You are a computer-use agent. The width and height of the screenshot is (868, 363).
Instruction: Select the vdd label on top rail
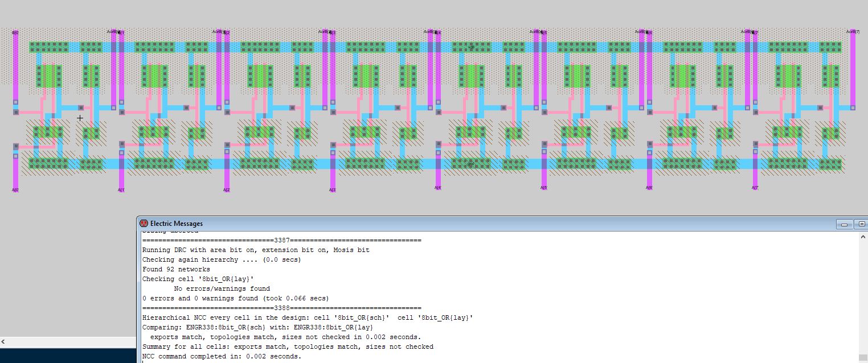point(472,47)
